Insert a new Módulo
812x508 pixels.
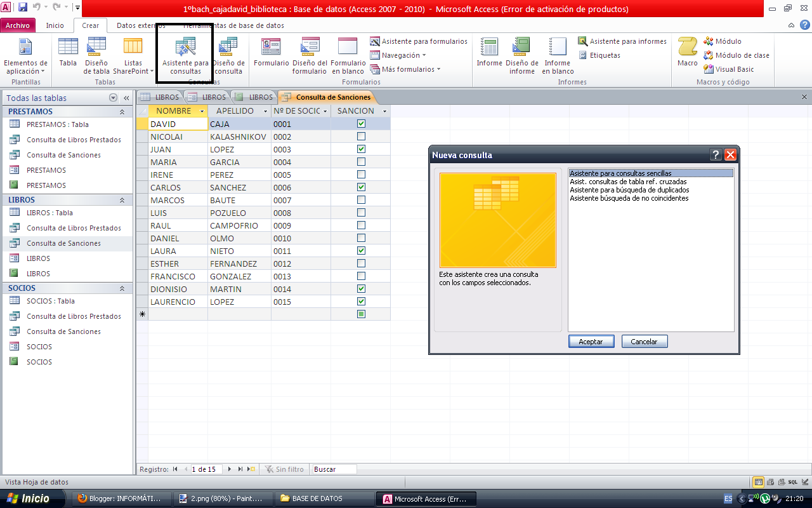point(723,41)
